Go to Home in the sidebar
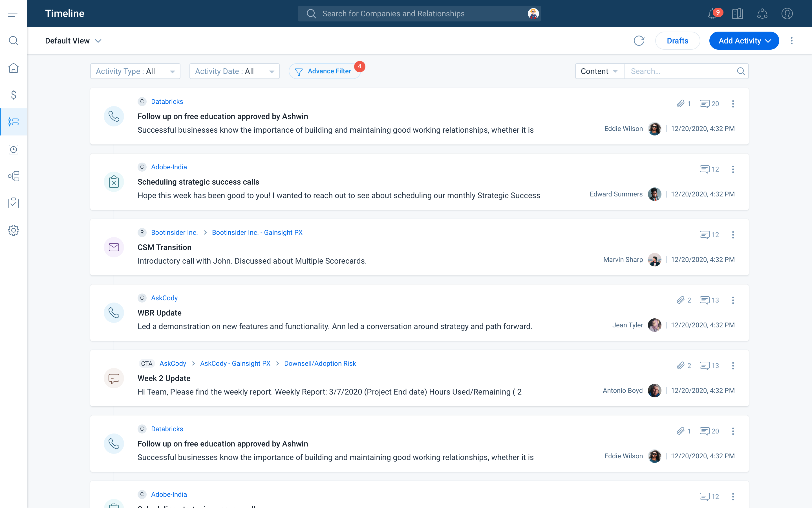The image size is (812, 508). pos(14,68)
